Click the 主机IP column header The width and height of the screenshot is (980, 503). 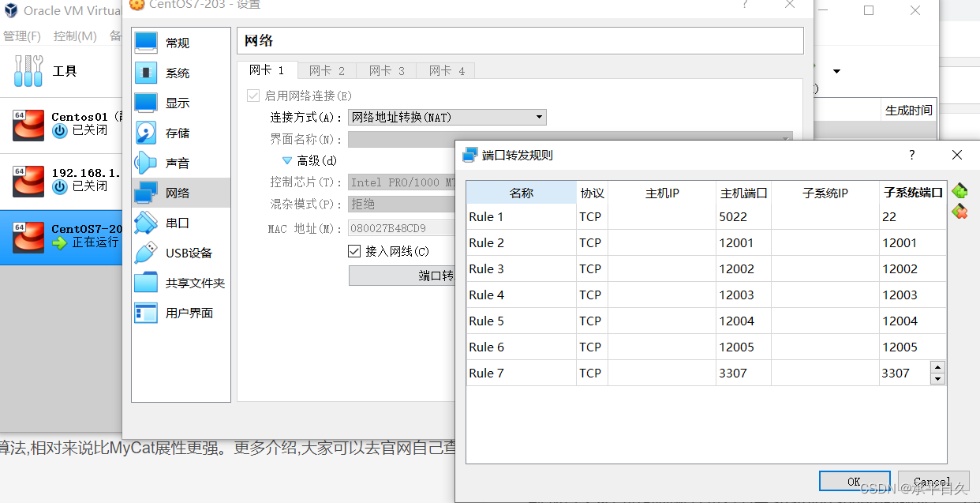point(663,193)
